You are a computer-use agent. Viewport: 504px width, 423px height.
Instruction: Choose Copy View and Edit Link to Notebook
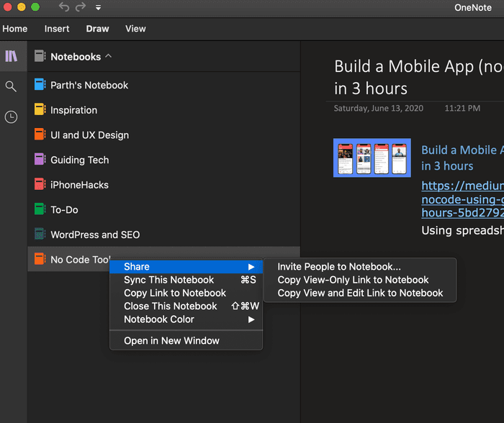[360, 293]
